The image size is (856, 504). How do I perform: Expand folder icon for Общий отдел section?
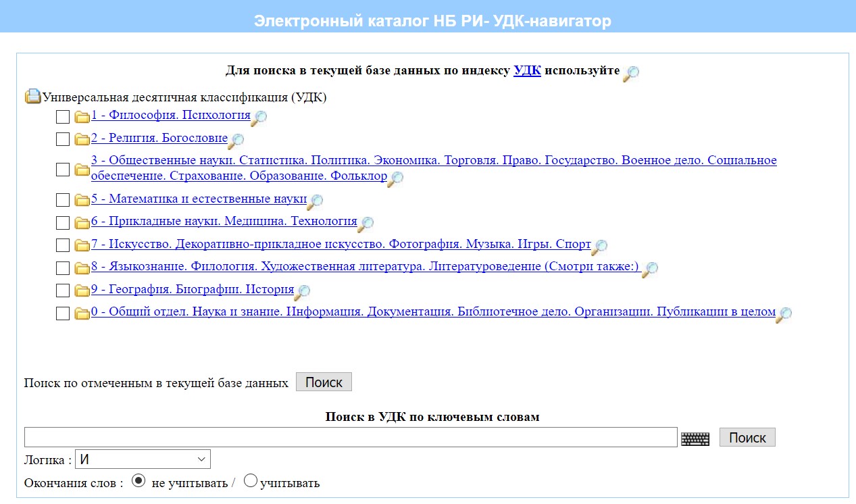pyautogui.click(x=82, y=313)
